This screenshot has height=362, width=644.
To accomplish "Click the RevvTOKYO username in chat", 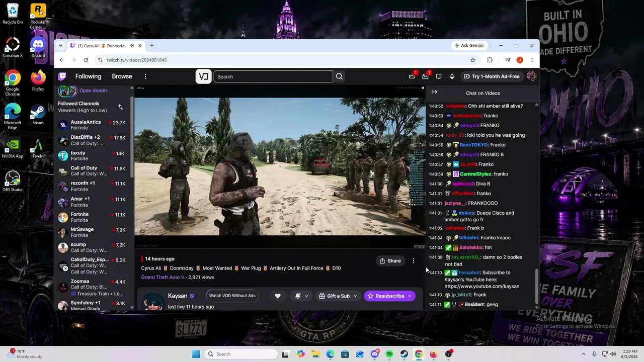I will 473,145.
